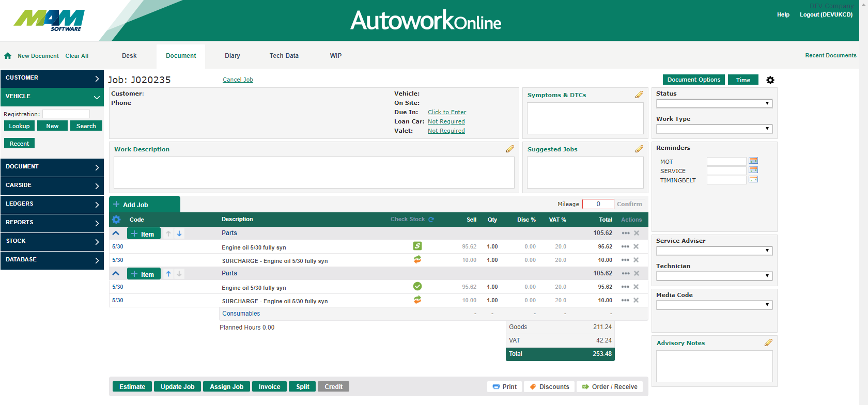
Task: Go to the Tech Data tab
Action: [284, 56]
